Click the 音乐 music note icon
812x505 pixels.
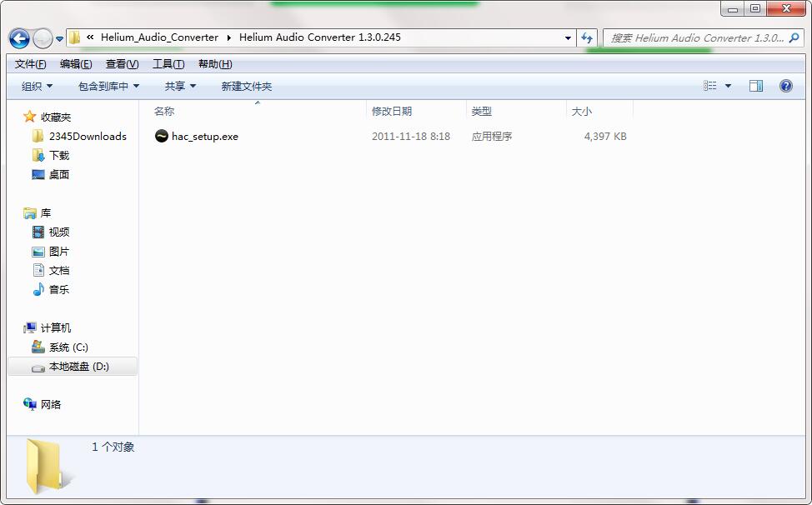pyautogui.click(x=38, y=289)
